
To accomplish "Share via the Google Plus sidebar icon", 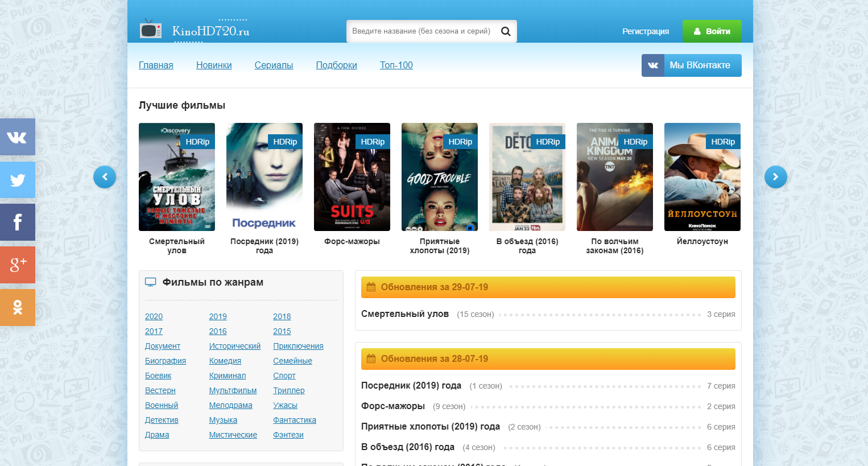I will 18,265.
